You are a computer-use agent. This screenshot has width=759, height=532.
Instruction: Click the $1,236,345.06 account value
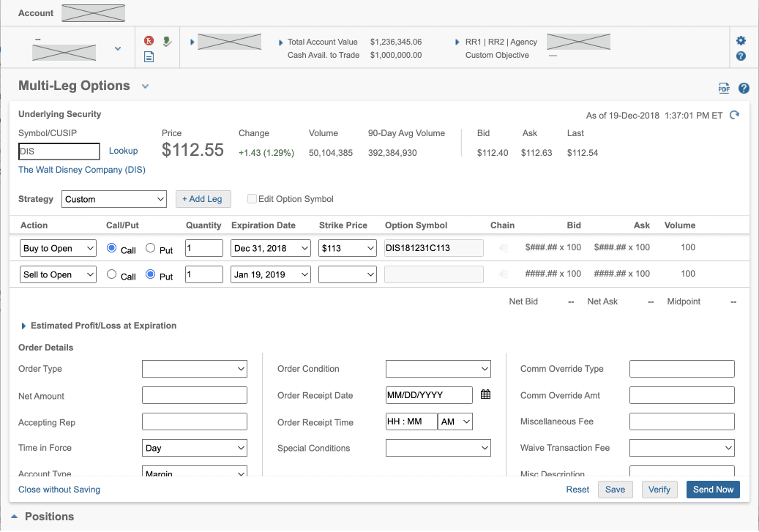[396, 42]
